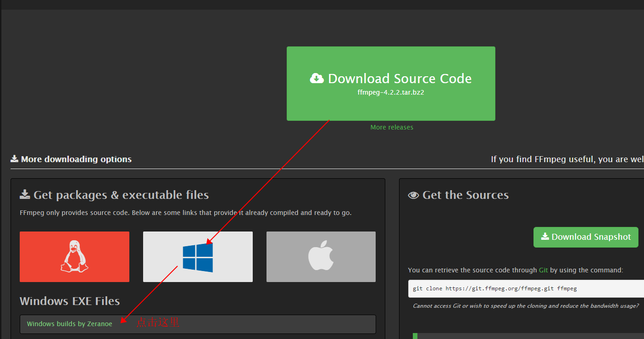644x339 pixels.
Task: Select the Apple macOS logo tile
Action: (321, 257)
